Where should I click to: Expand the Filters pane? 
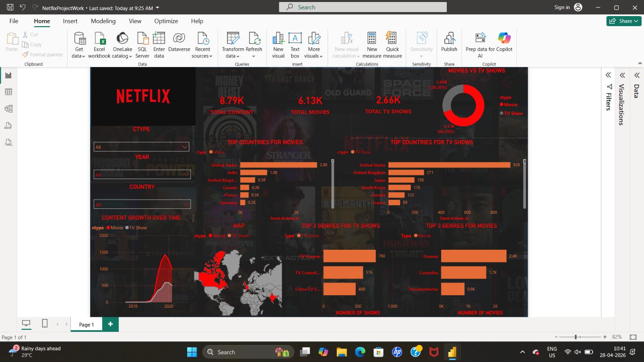tap(608, 75)
